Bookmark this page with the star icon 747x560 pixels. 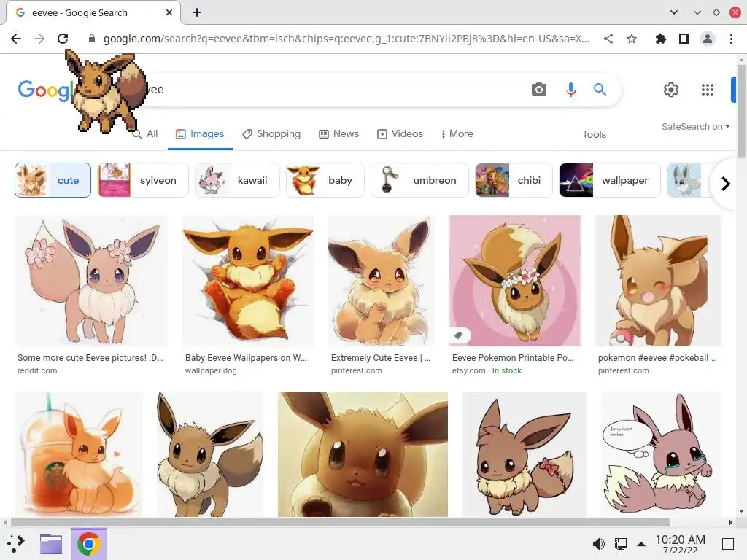632,39
